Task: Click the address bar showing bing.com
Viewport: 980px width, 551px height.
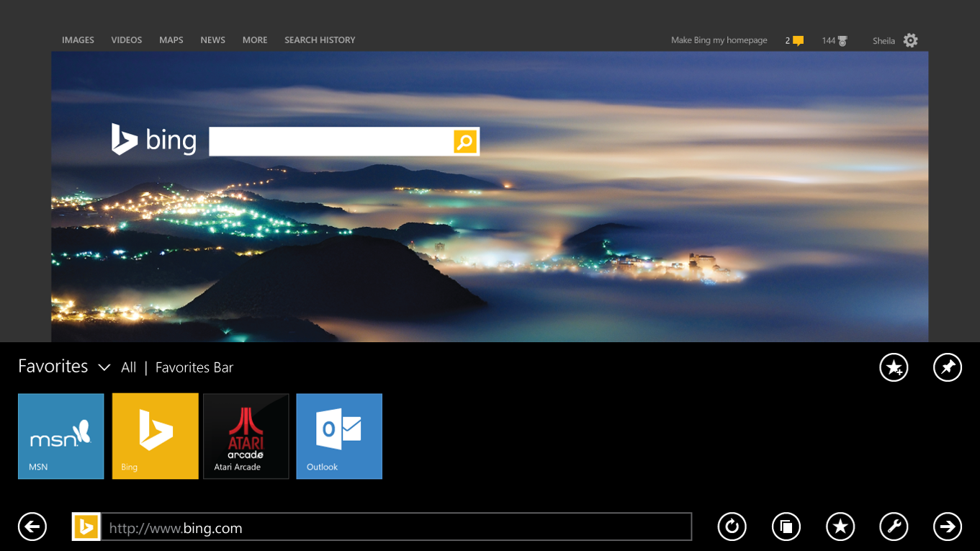Action: (x=396, y=527)
